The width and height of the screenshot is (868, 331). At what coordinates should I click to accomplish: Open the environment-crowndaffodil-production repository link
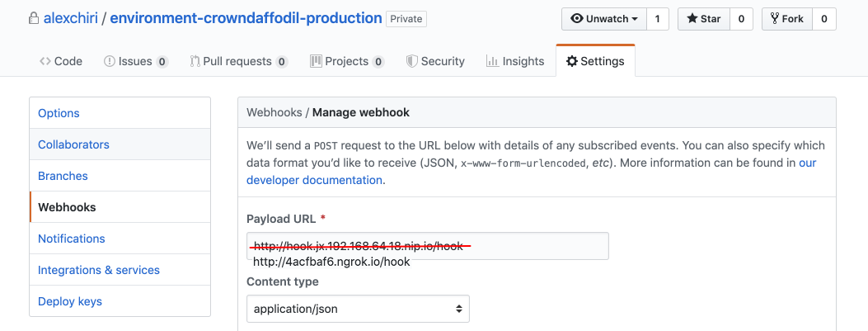coord(246,18)
